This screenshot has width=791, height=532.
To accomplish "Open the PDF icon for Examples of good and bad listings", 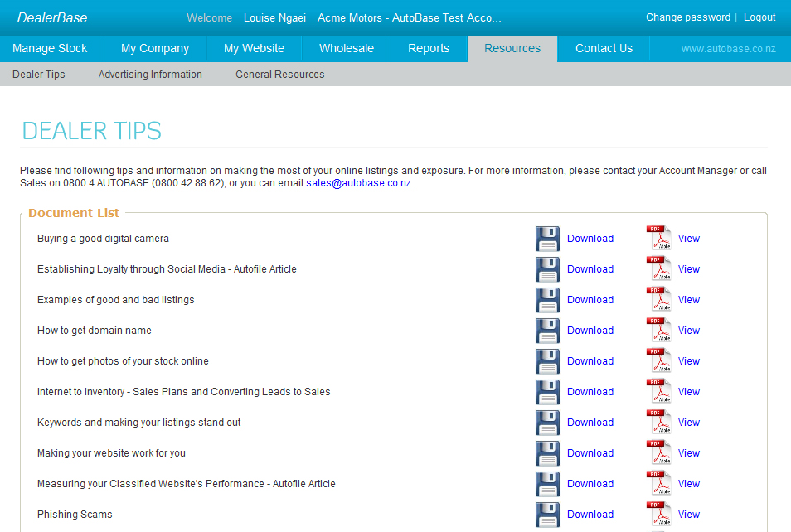I will (x=658, y=299).
